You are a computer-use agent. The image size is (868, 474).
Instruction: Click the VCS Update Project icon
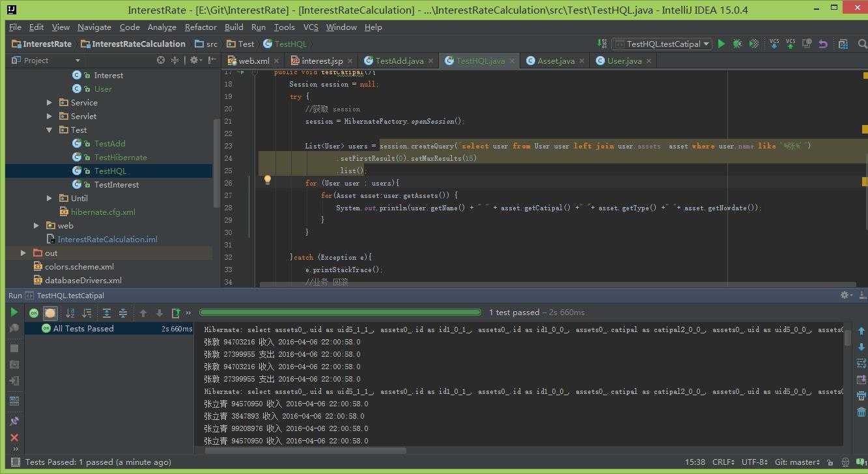tap(774, 44)
